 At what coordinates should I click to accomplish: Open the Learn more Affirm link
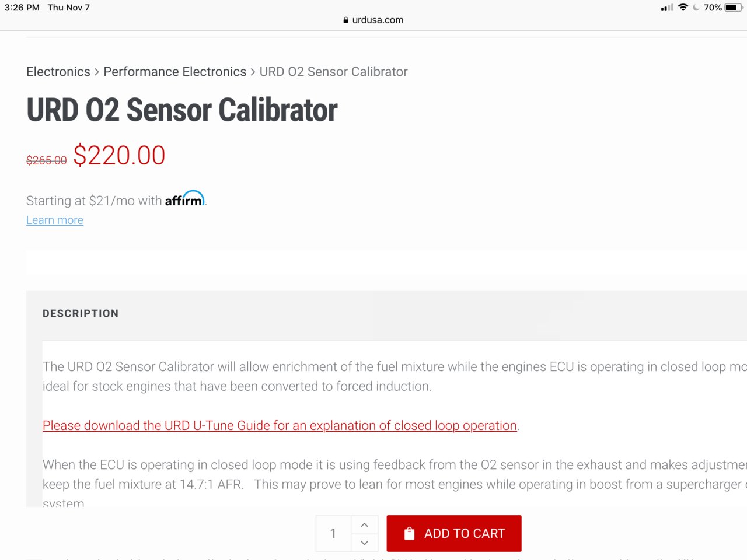[x=55, y=220]
